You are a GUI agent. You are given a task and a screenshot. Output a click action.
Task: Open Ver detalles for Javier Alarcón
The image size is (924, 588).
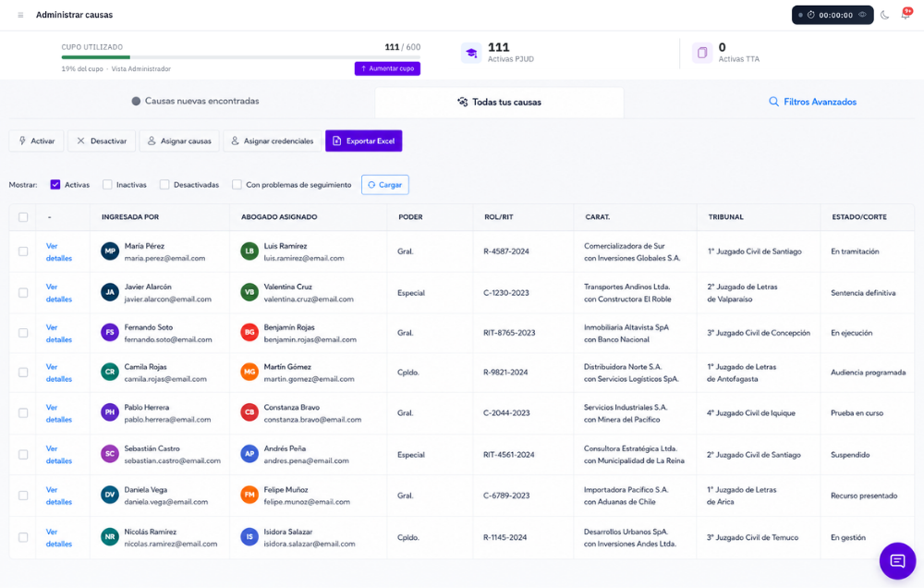pos(59,293)
